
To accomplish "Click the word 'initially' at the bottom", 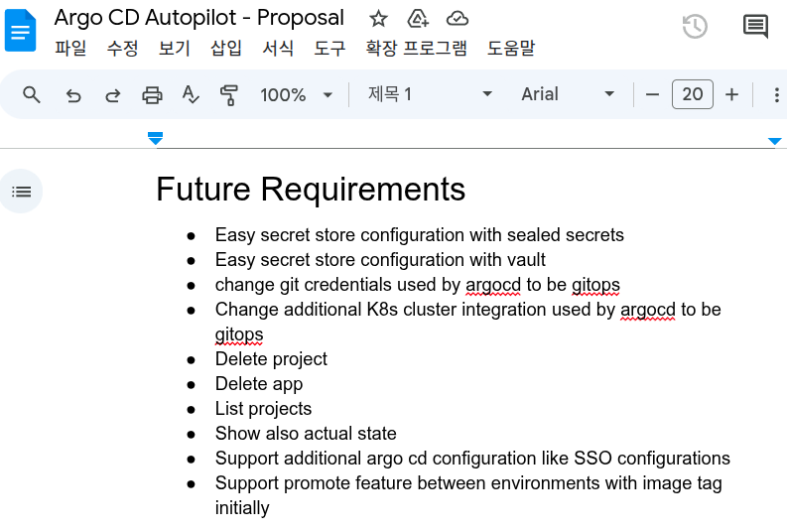I will 242,508.
